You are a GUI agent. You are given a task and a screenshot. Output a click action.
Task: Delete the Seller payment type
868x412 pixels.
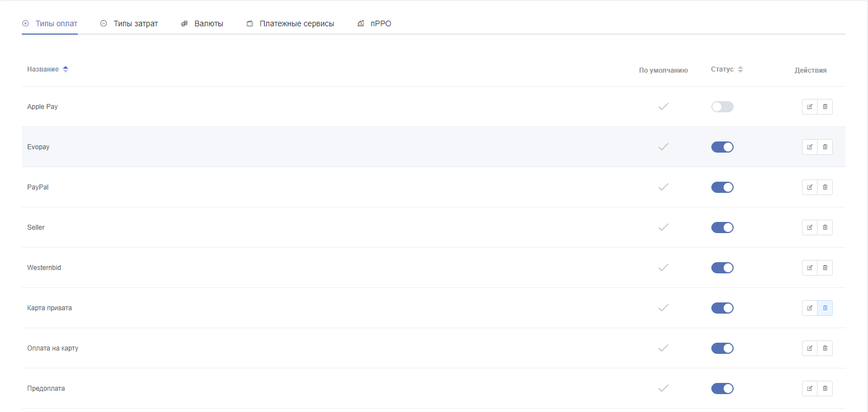(x=825, y=228)
